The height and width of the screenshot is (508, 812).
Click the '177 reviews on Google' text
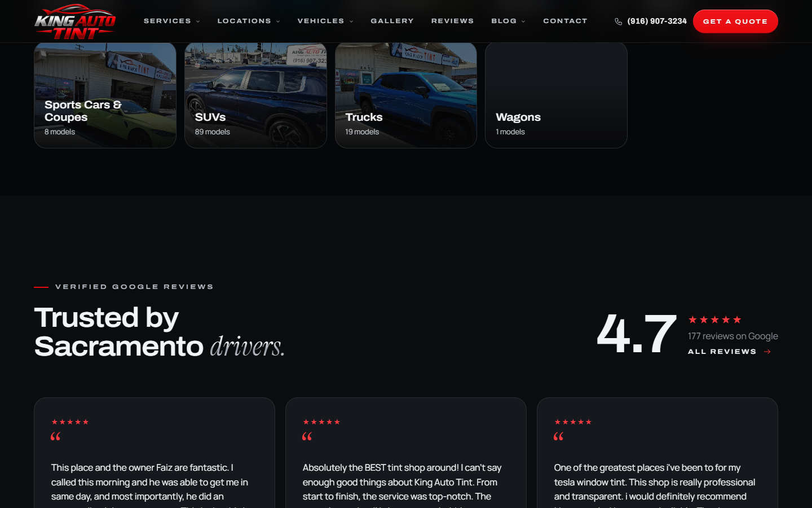coord(733,336)
